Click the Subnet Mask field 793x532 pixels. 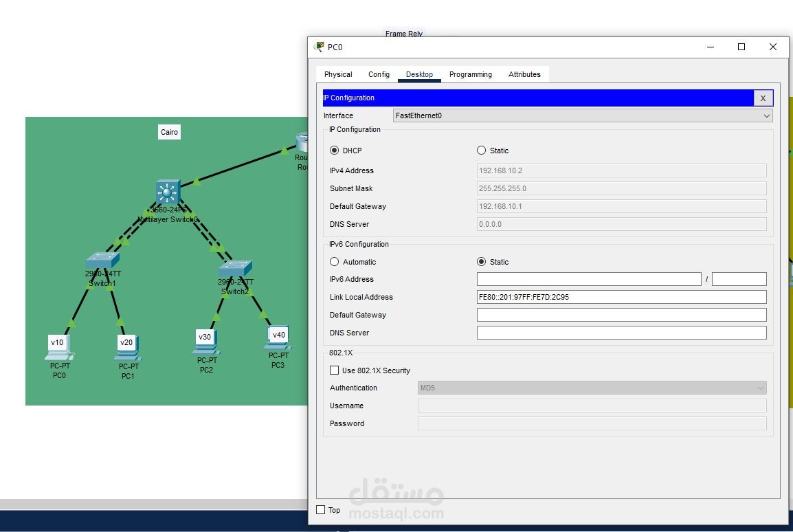[x=622, y=188]
